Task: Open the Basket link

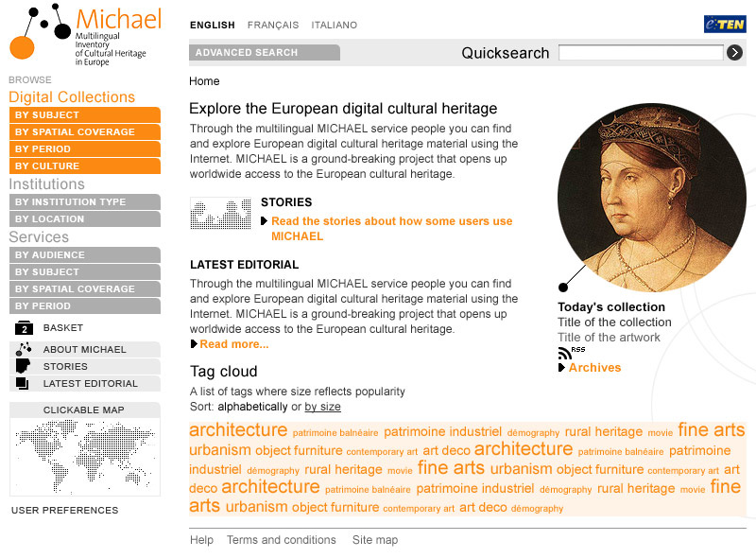Action: point(63,328)
